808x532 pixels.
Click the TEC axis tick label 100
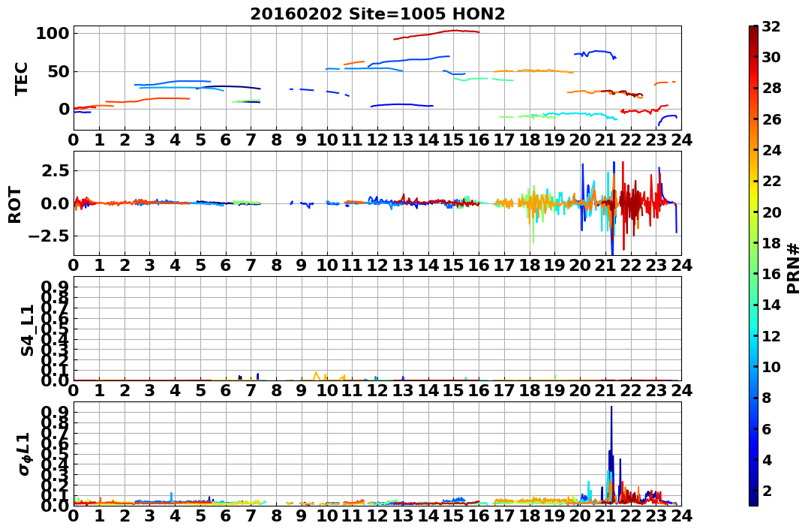tap(53, 34)
